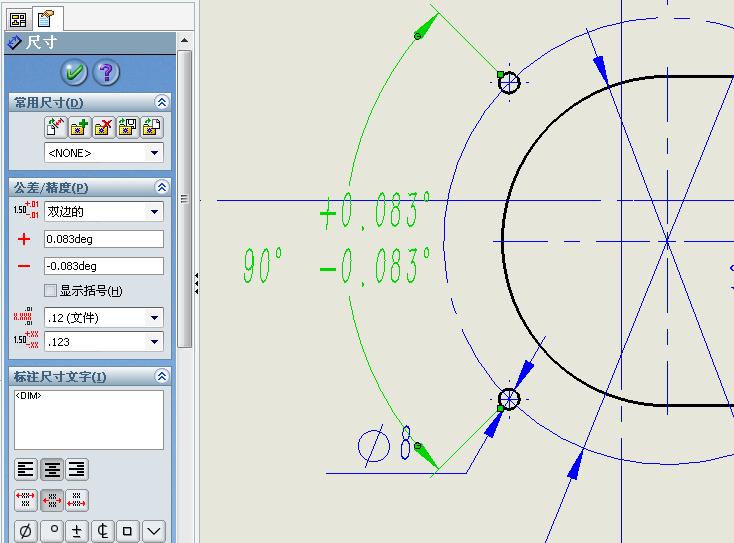Select the -0.083° lower tolerance text
This screenshot has height=543, width=734.
374,268
